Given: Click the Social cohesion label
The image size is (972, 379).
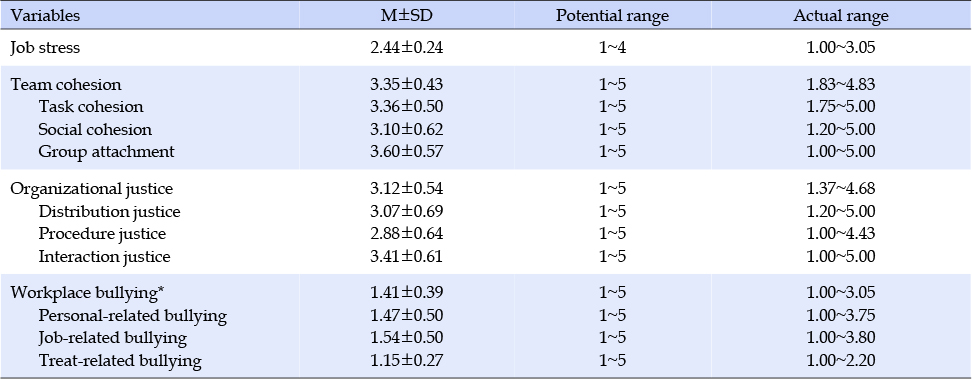Looking at the screenshot, I should click(95, 129).
